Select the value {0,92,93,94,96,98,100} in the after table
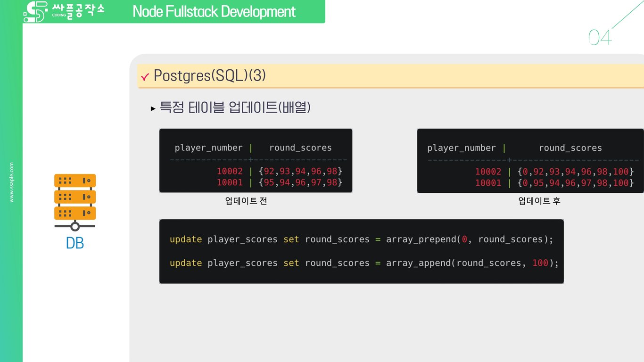Image resolution: width=644 pixels, height=362 pixels. tap(576, 172)
